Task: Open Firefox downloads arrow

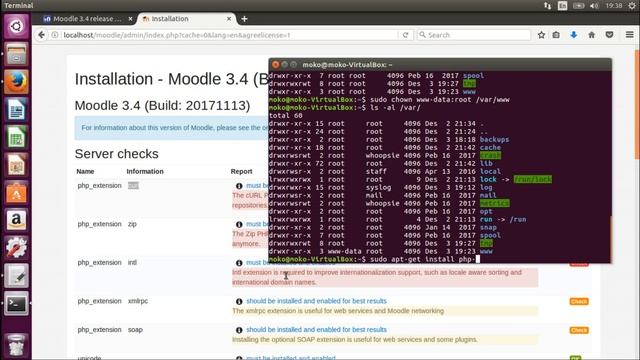Action: (573, 35)
